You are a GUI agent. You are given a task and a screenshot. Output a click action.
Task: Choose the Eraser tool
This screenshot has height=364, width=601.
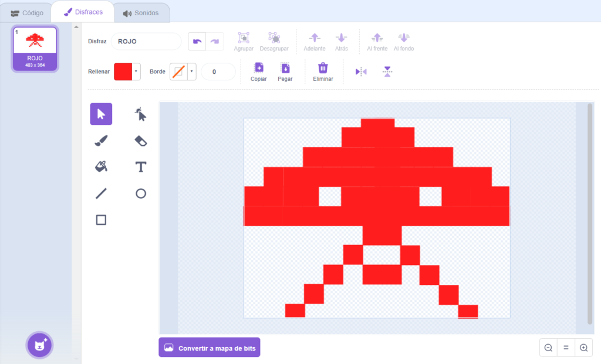click(x=141, y=141)
